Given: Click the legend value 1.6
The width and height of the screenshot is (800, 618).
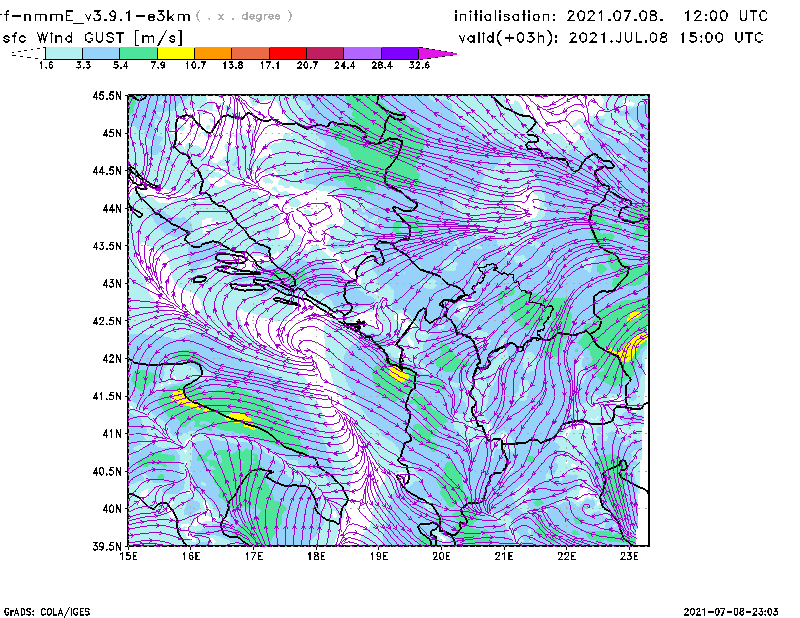Looking at the screenshot, I should point(46,65).
